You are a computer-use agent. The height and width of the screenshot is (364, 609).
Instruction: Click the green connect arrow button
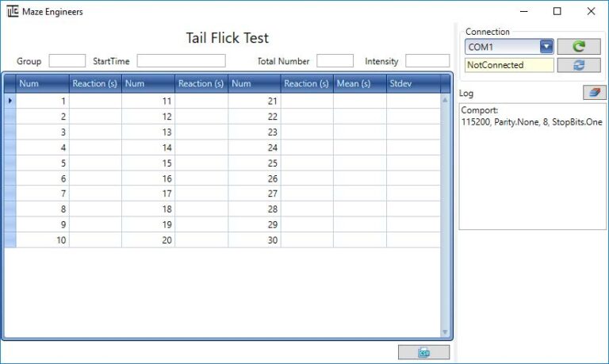pyautogui.click(x=579, y=47)
